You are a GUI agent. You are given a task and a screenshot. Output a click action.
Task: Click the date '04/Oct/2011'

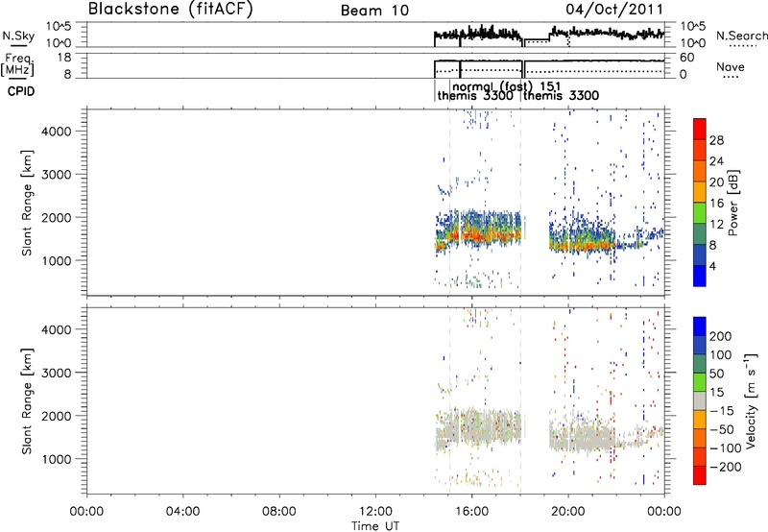614,10
